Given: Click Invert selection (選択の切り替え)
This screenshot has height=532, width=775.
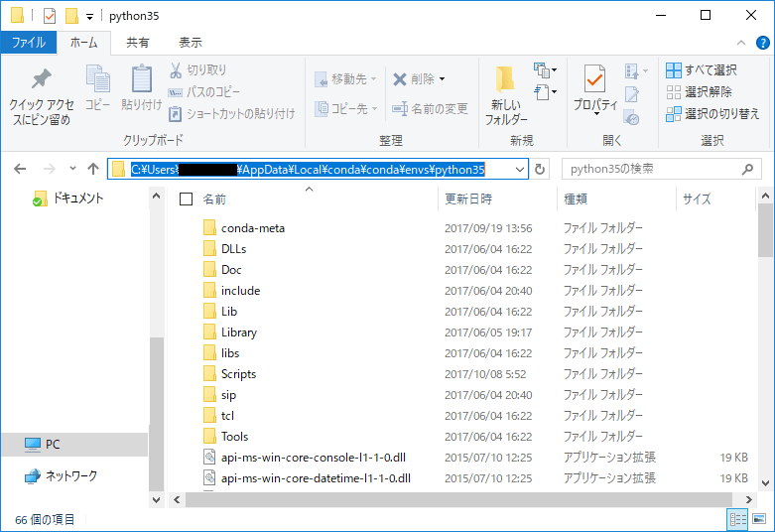Looking at the screenshot, I should coord(712,114).
